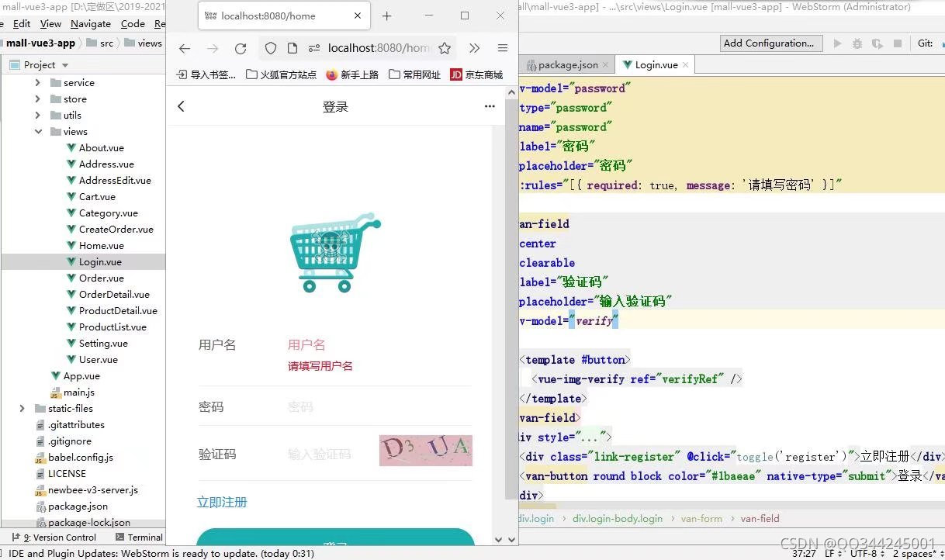Open main.js in project tree

pyautogui.click(x=78, y=392)
